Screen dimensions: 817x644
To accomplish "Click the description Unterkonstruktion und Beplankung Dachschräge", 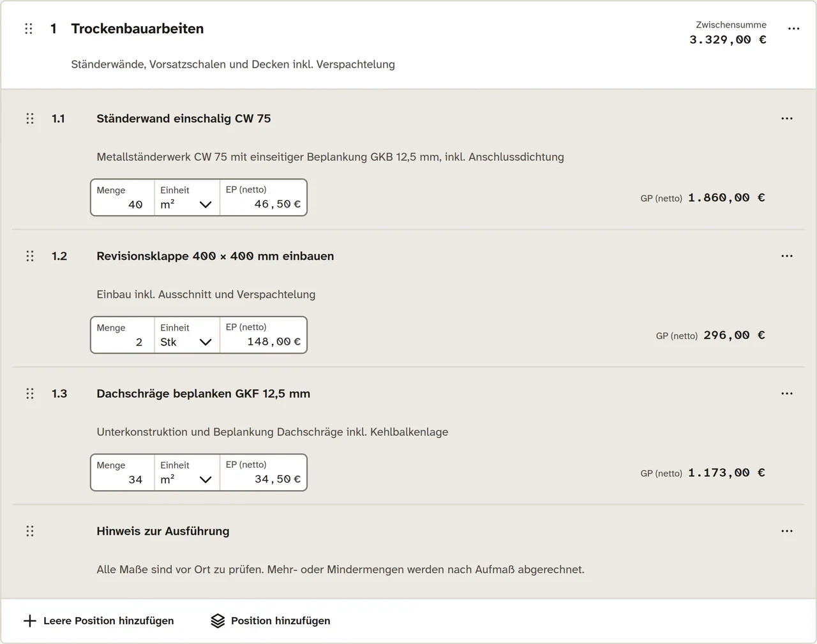I will click(273, 432).
